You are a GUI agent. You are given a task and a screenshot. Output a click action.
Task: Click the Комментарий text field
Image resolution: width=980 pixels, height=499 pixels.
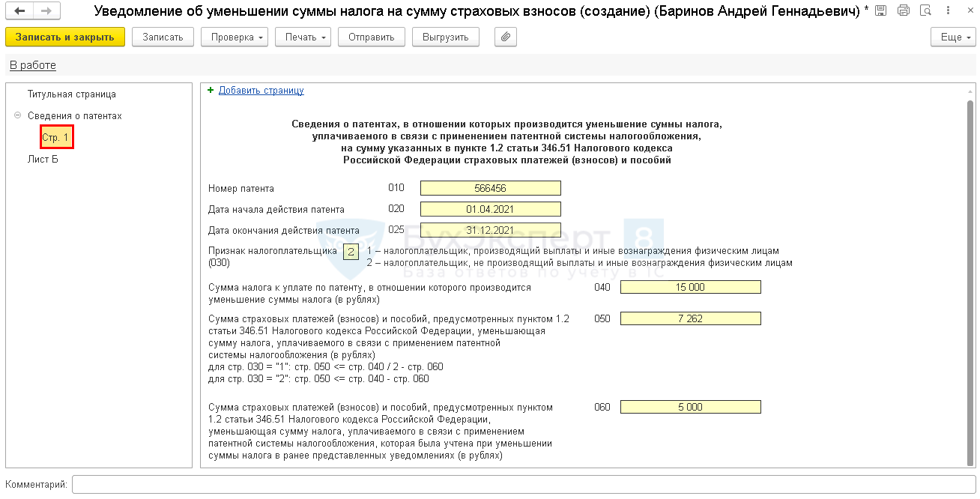coord(524,485)
